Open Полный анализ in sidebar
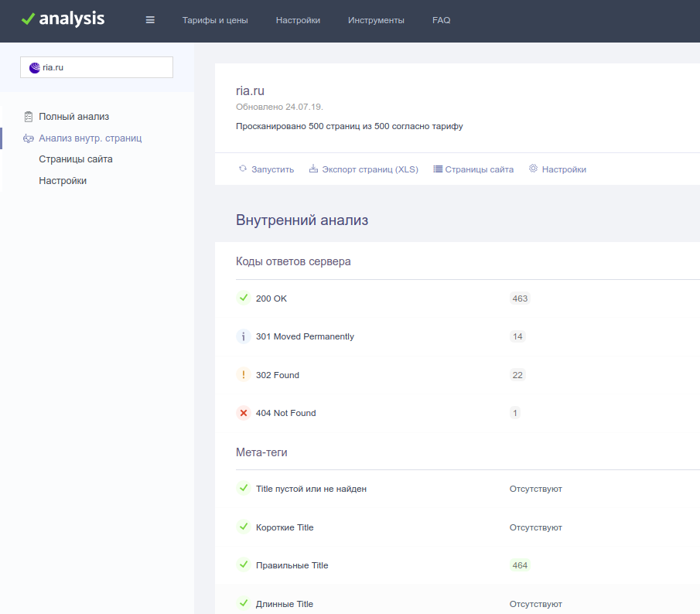Screen dimensions: 700x614 coord(74,117)
